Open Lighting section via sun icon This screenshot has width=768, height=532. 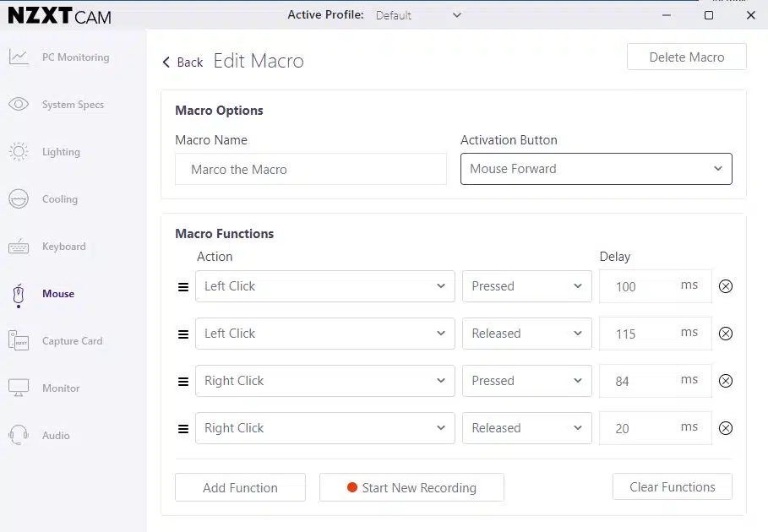[x=19, y=152]
